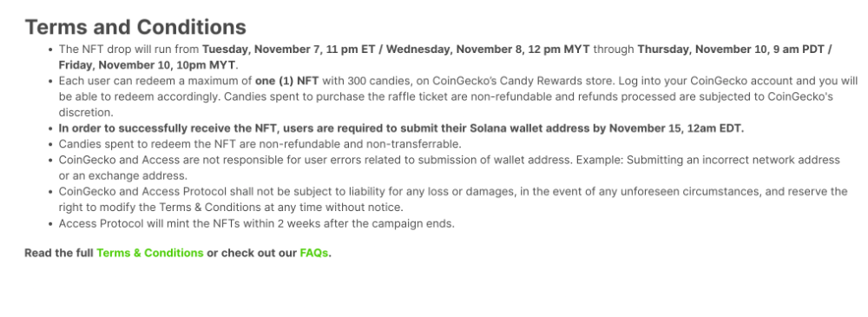Click the bold 'one (1) NFT' text
The height and width of the screenshot is (317, 868).
[x=286, y=81]
